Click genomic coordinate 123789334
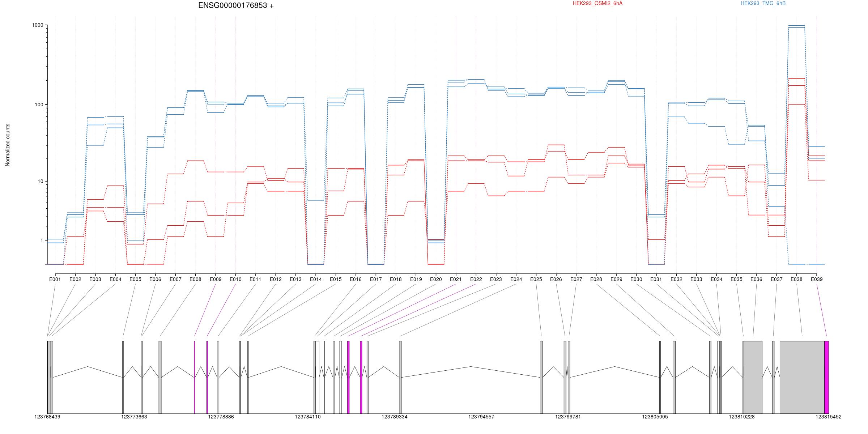The width and height of the screenshot is (868, 434). (395, 417)
